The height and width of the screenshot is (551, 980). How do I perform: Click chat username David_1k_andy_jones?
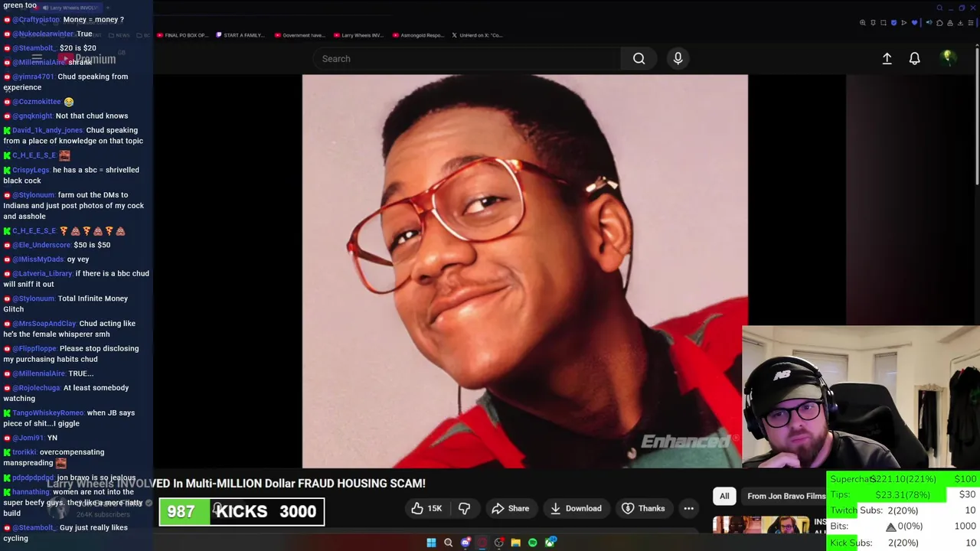point(47,130)
